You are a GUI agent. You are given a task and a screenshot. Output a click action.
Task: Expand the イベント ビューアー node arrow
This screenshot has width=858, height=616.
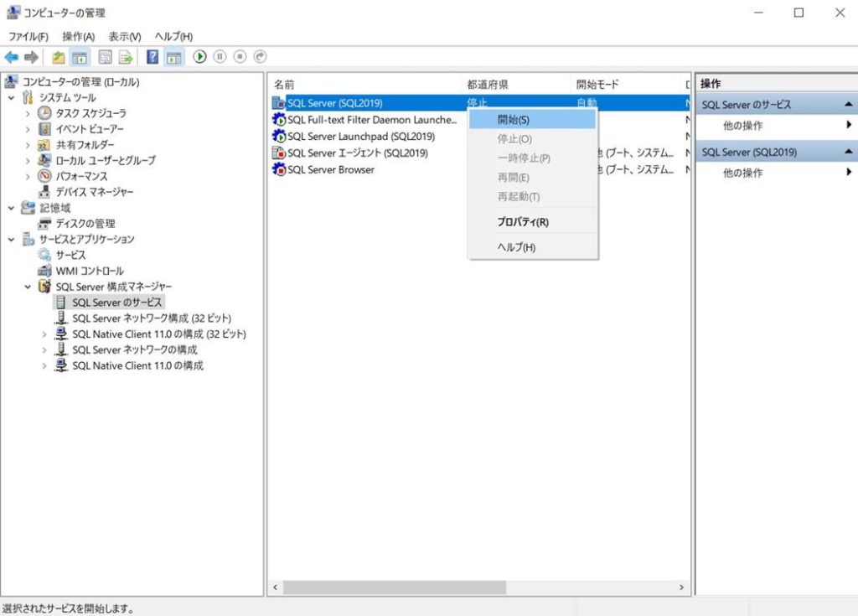[x=28, y=130]
